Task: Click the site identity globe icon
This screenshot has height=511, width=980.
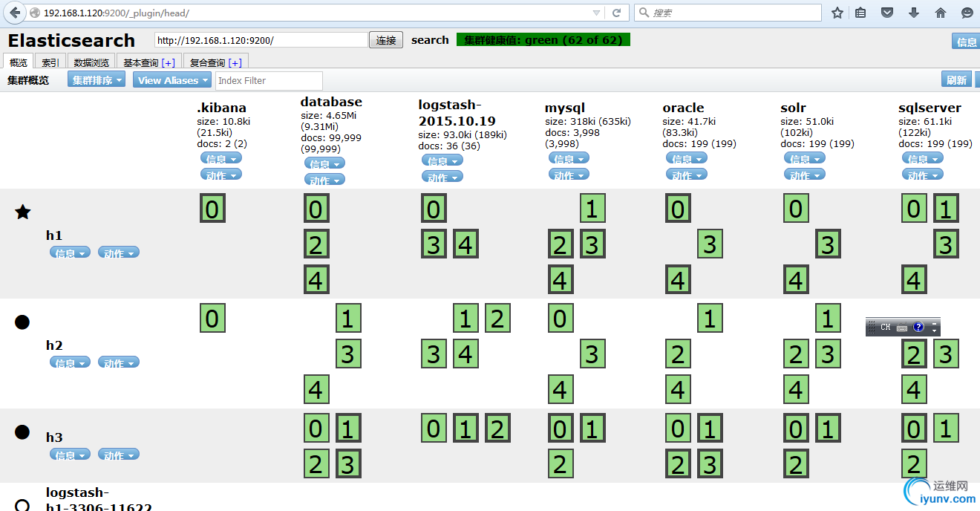Action: coord(34,13)
